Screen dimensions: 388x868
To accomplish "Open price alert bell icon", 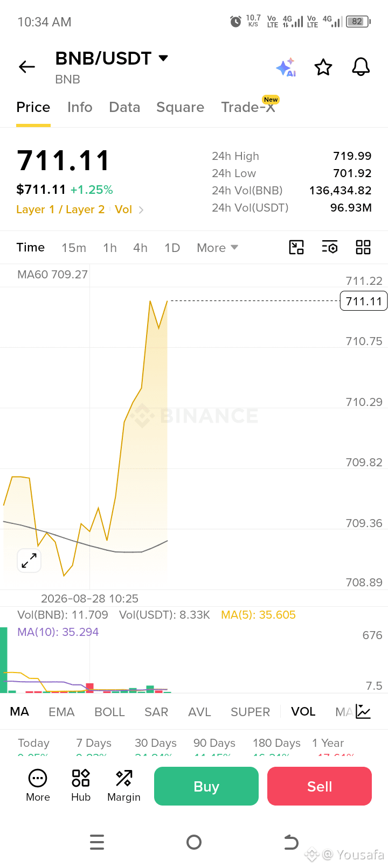I will click(x=361, y=67).
